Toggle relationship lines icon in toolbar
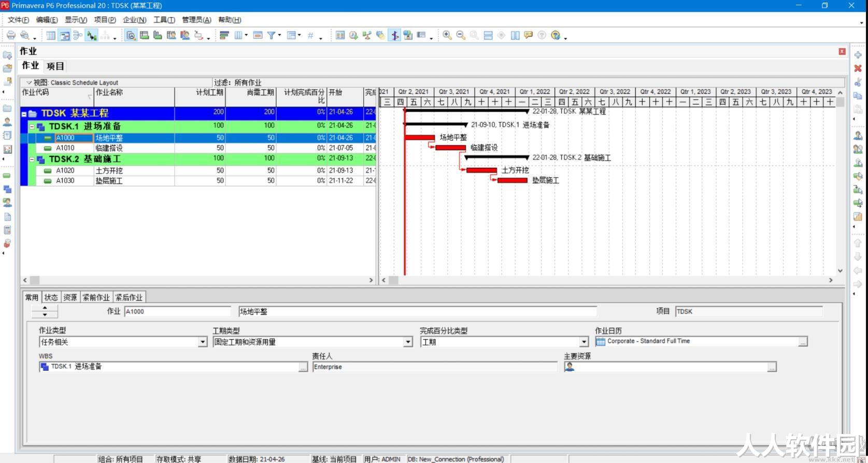868x463 pixels. [x=92, y=35]
